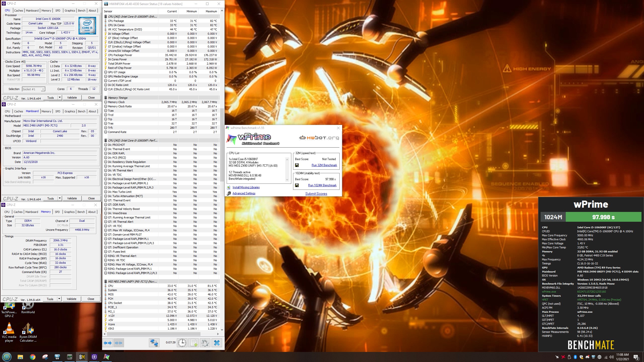Screen dimensions: 644x362
Task: Collapse 'CPU [#0] ... Enh...' sensor section
Action: (x=106, y=17)
